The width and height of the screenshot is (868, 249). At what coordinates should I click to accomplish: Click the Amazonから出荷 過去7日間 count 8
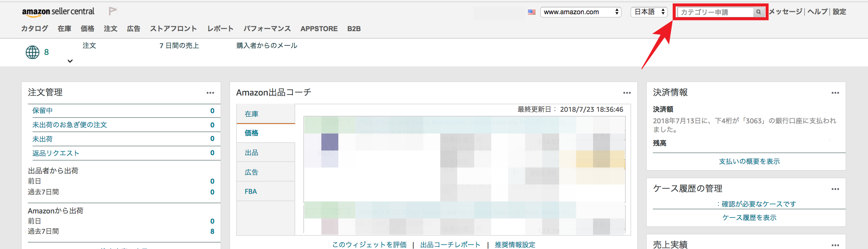[x=212, y=231]
